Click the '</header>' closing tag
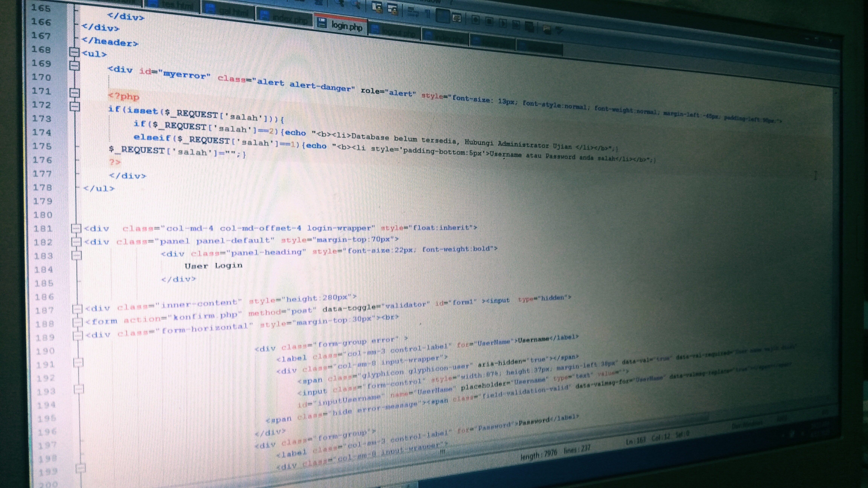The image size is (868, 488). tap(110, 41)
